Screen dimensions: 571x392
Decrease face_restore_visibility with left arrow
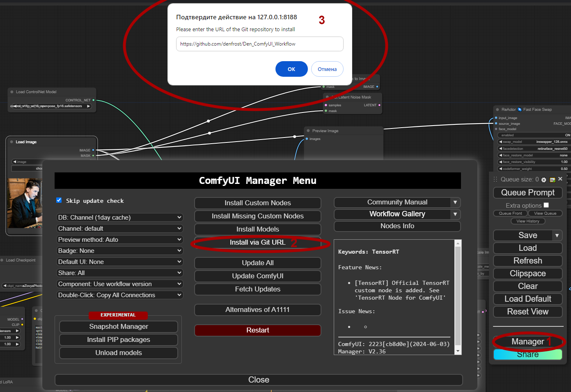(x=500, y=162)
